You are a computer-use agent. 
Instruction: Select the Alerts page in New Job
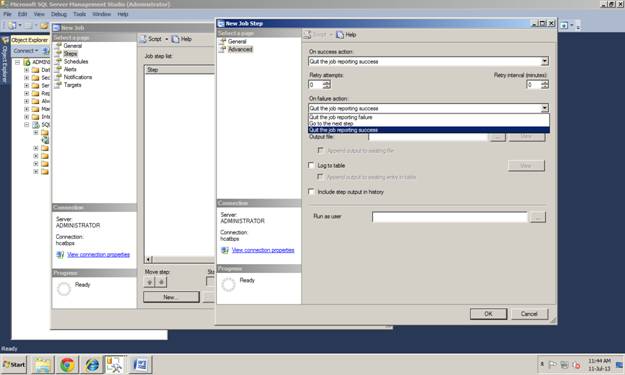(x=70, y=69)
